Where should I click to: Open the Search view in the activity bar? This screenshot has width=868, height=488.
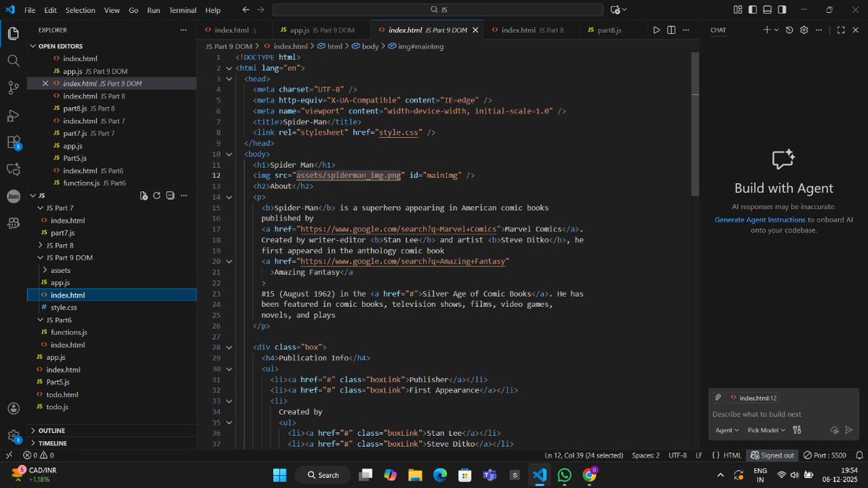(12, 61)
